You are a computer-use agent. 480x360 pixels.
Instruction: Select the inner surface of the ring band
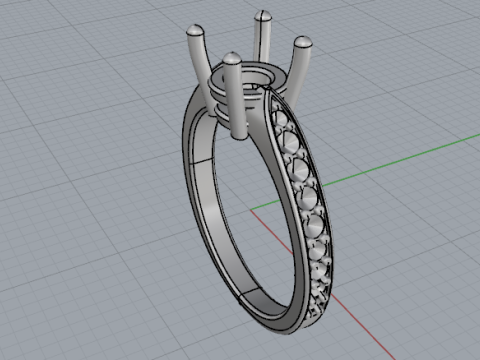(213, 213)
